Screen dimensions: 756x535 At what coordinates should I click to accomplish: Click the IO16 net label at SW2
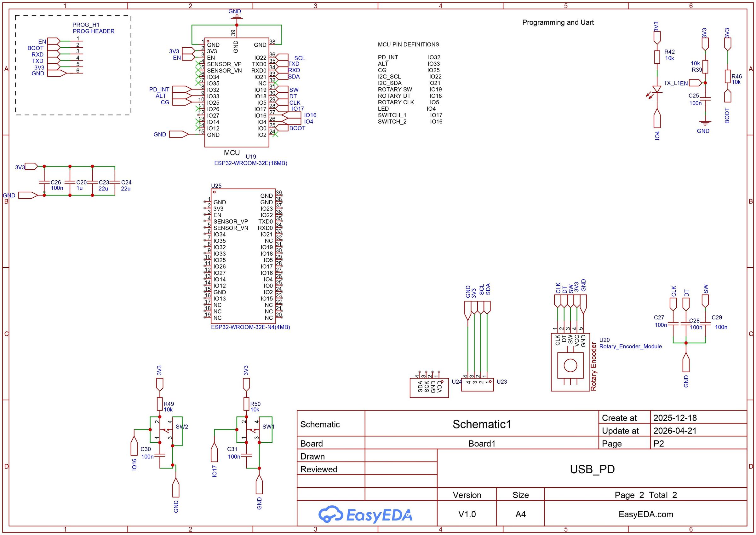[x=134, y=464]
